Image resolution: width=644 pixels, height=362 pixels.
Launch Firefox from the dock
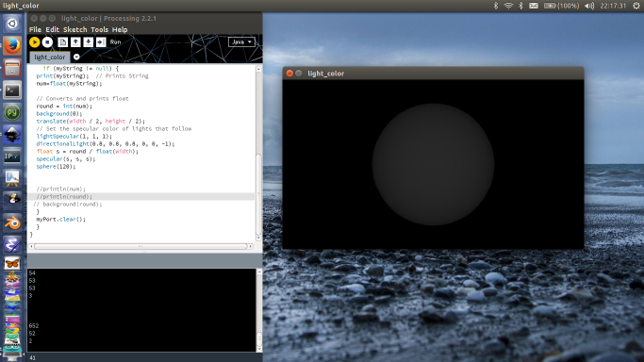tap(12, 45)
